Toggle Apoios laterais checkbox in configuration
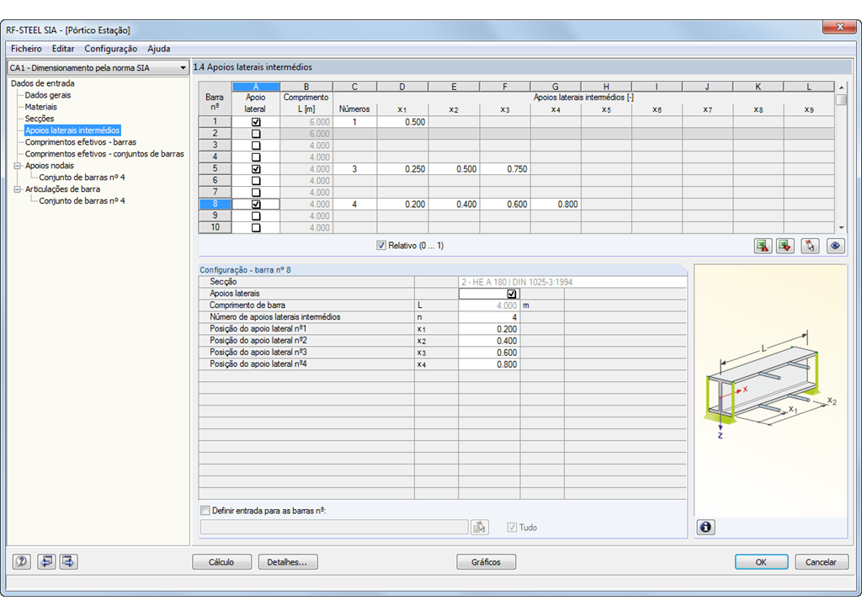The width and height of the screenshot is (862, 616). click(512, 294)
